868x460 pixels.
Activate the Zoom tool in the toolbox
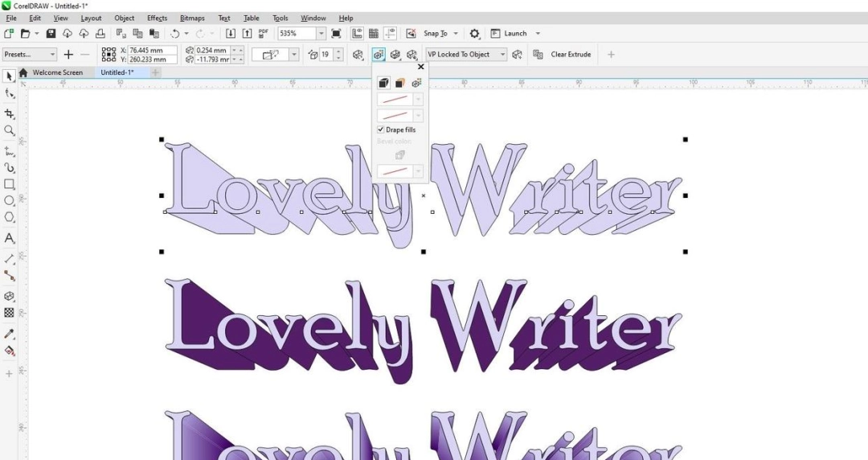[9, 131]
